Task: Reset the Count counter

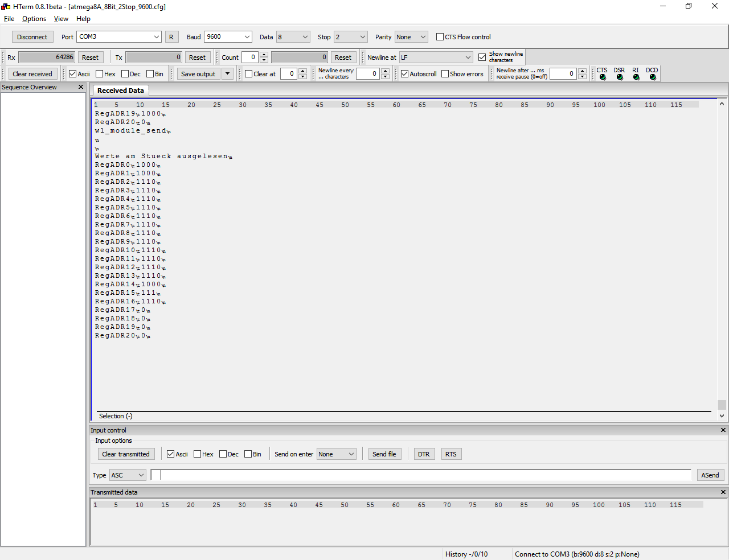Action: click(343, 57)
